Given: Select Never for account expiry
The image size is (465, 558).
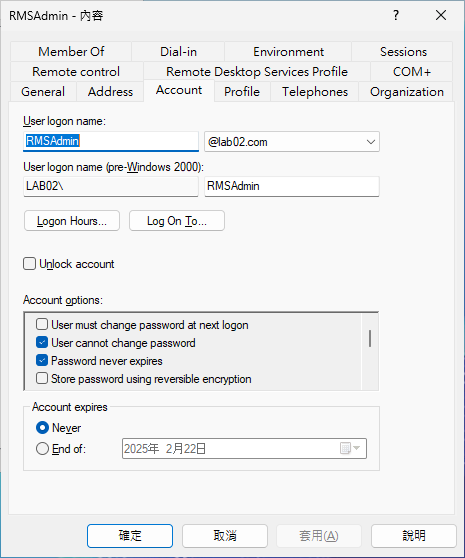Looking at the screenshot, I should coord(42,427).
